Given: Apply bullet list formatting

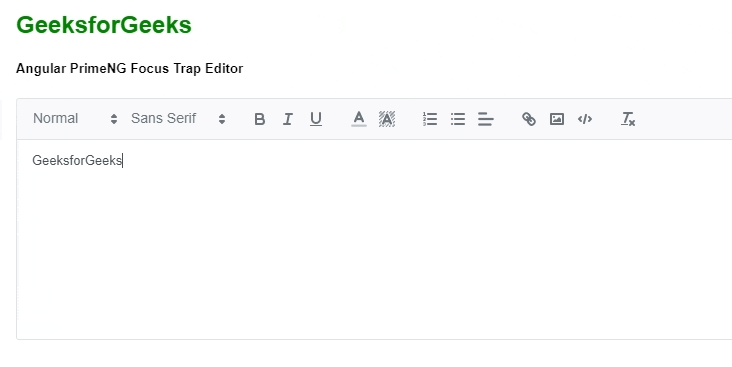Looking at the screenshot, I should click(x=458, y=119).
